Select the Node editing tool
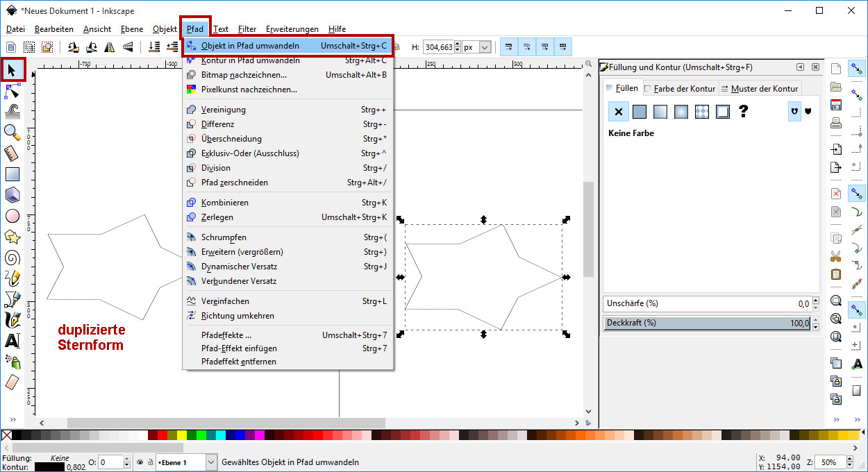Image resolution: width=868 pixels, height=472 pixels. [12, 91]
